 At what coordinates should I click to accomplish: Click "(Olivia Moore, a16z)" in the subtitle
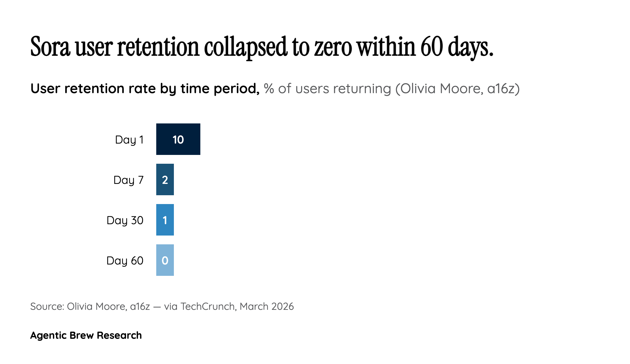pos(457,89)
